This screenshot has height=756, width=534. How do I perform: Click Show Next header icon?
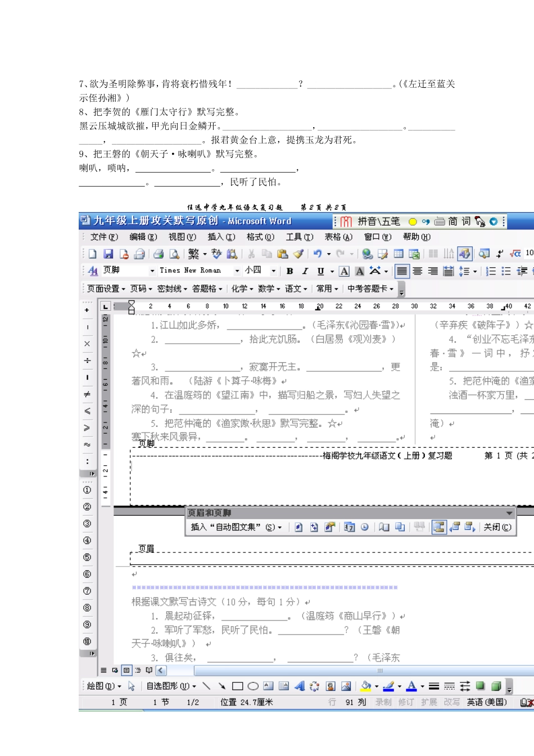click(470, 527)
